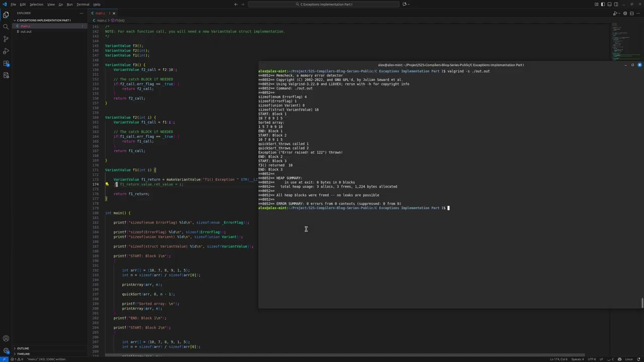Open the File menu
This screenshot has width=644, height=362.
point(13,4)
